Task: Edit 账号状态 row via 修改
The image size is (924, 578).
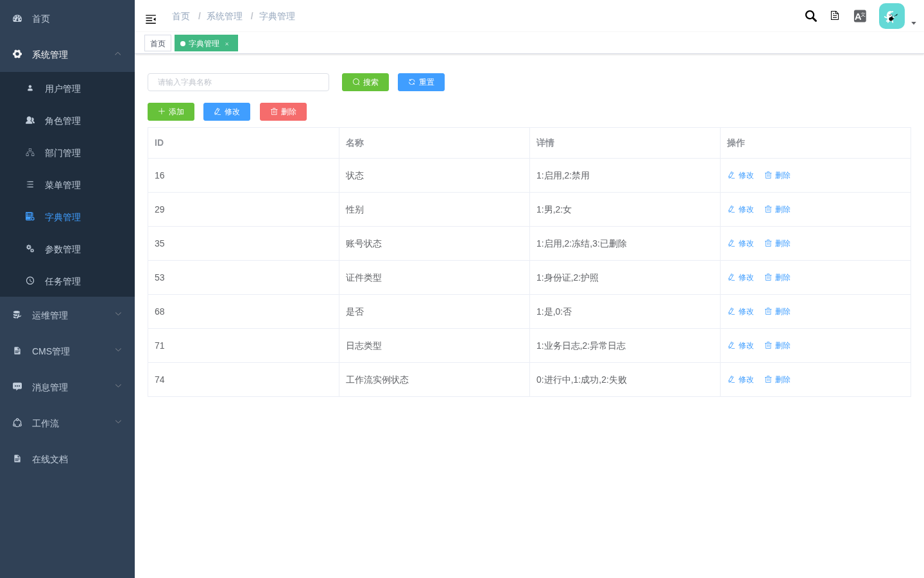Action: click(740, 243)
